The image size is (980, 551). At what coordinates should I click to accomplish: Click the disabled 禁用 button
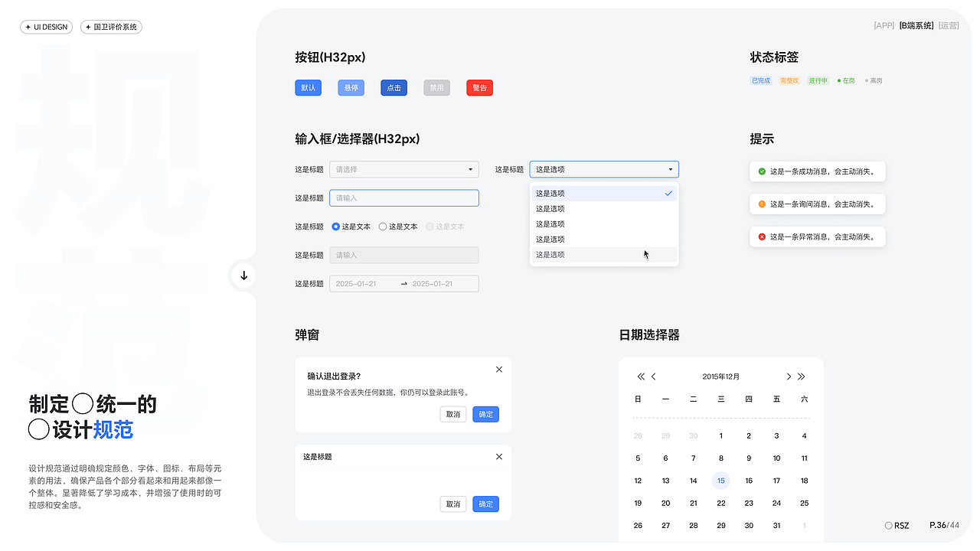point(437,88)
